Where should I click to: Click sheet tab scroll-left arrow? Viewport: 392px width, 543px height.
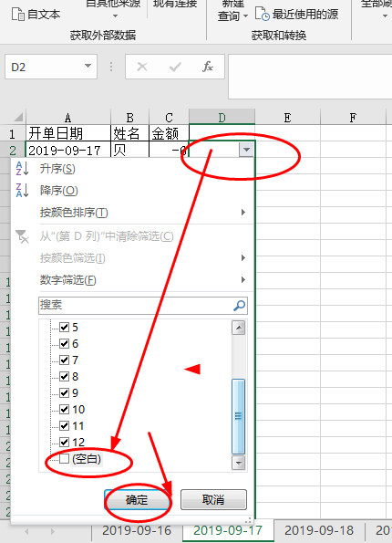(x=26, y=531)
